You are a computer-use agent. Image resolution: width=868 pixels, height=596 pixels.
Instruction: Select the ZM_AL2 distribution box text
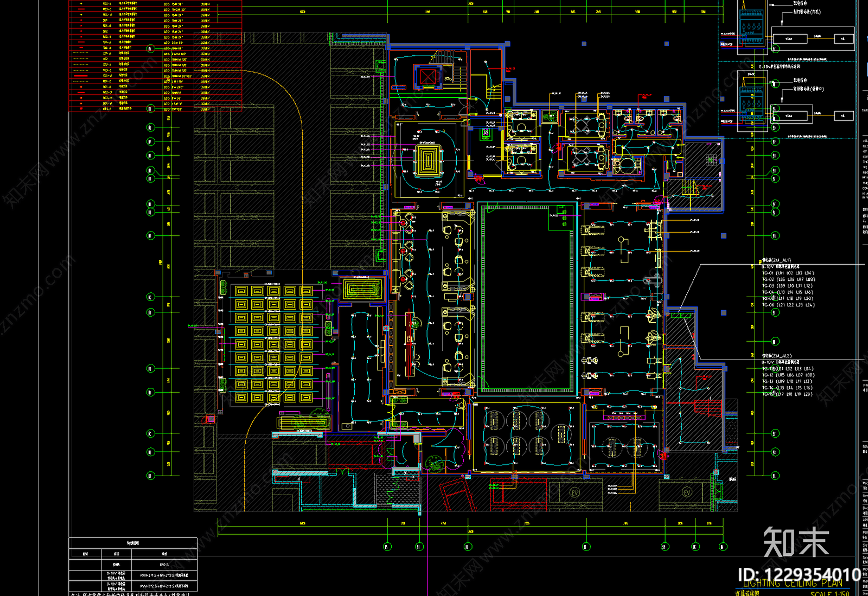pos(776,356)
